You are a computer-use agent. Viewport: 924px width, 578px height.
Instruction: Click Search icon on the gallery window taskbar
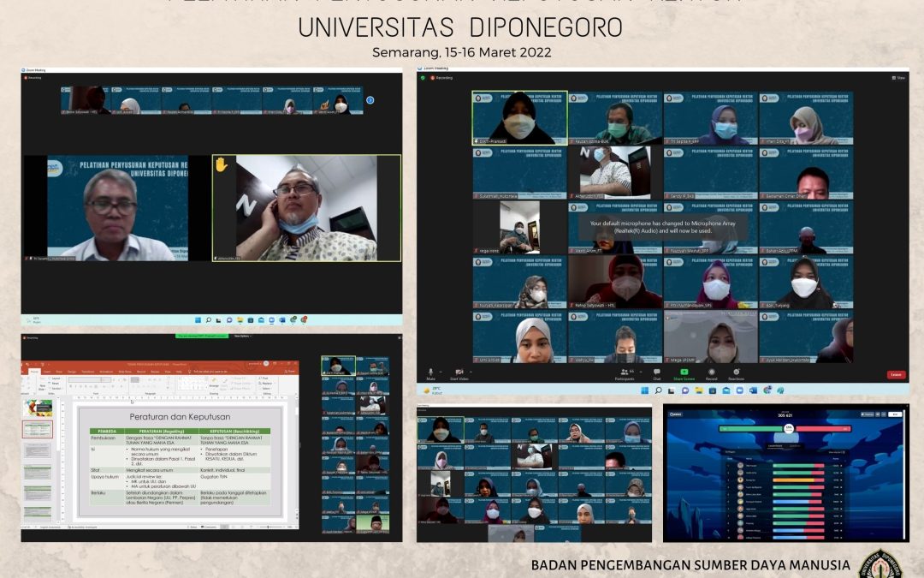659,390
